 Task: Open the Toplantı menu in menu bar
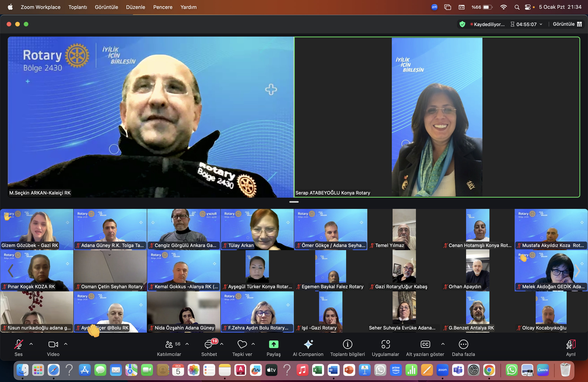pos(78,7)
